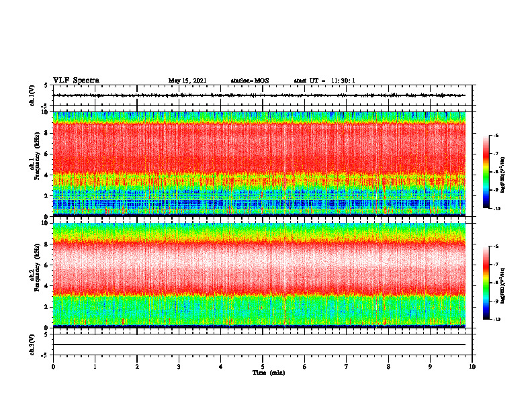Click the bright vertical spike near 5.5 min in ch.2
This screenshot has width=532, height=411.
point(285,275)
